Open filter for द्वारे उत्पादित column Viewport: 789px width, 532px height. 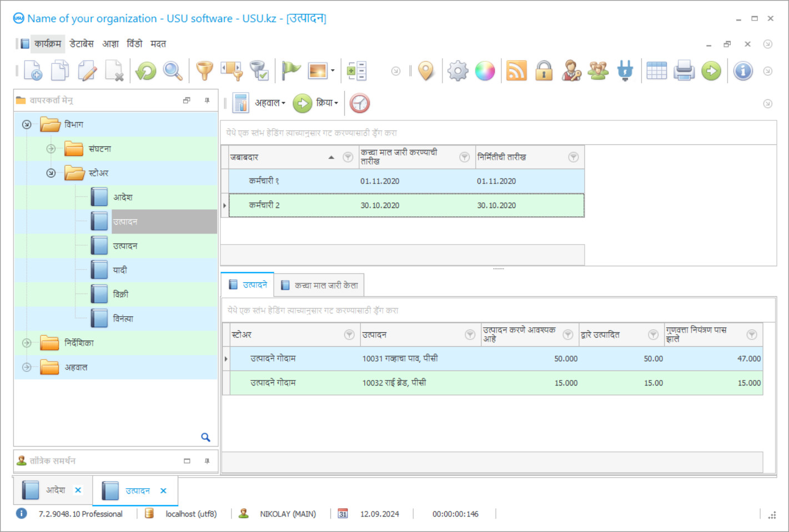pos(654,335)
